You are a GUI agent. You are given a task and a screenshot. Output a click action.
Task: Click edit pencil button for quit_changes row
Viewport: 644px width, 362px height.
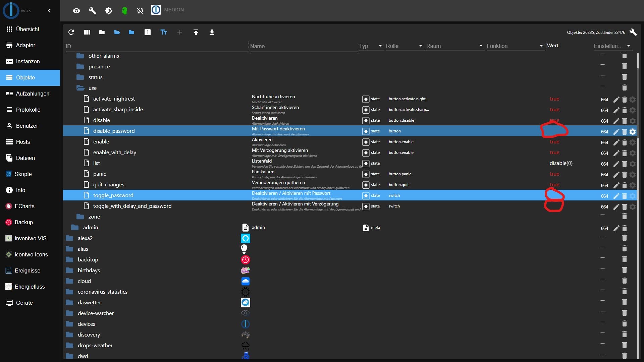[616, 185]
